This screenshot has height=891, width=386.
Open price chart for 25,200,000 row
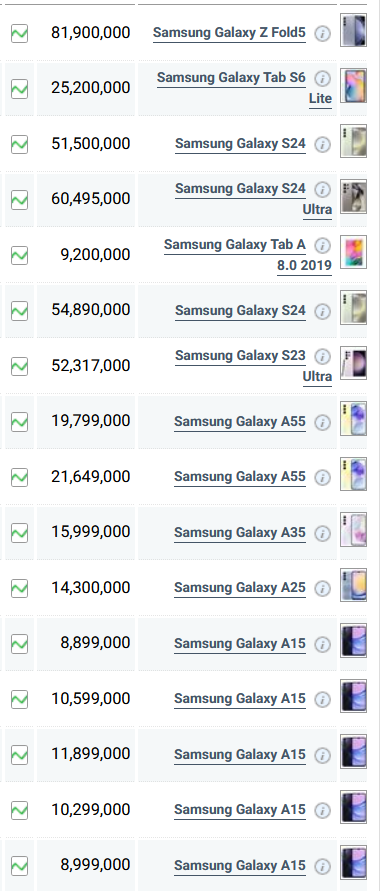click(19, 89)
